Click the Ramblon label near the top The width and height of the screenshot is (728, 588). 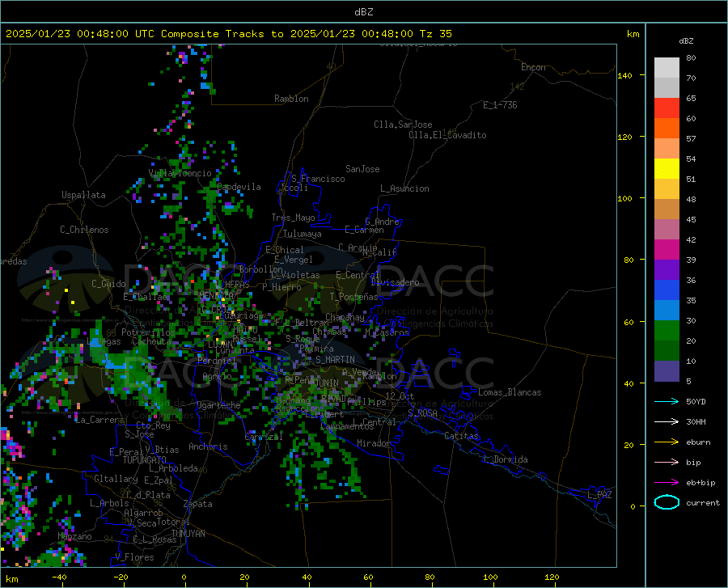tap(291, 99)
